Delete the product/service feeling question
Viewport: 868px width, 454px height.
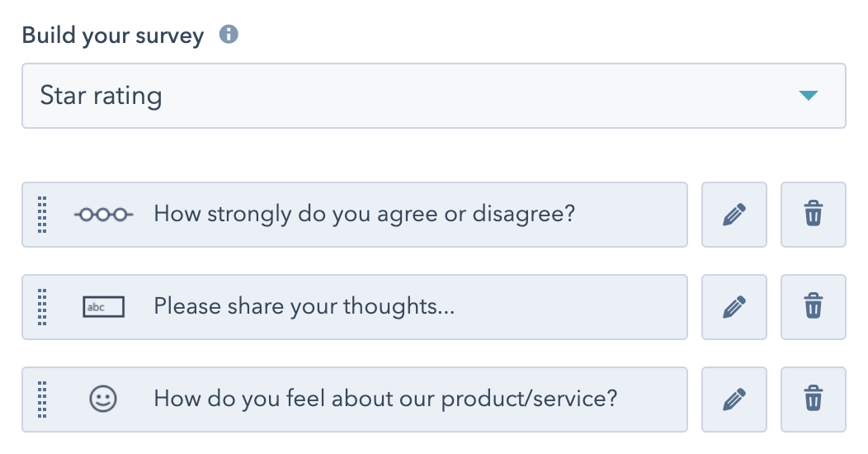click(x=813, y=400)
